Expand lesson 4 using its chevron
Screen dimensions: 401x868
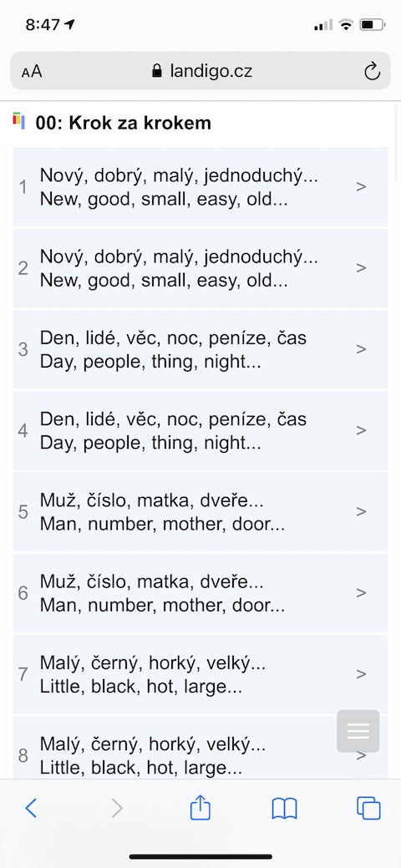click(361, 430)
